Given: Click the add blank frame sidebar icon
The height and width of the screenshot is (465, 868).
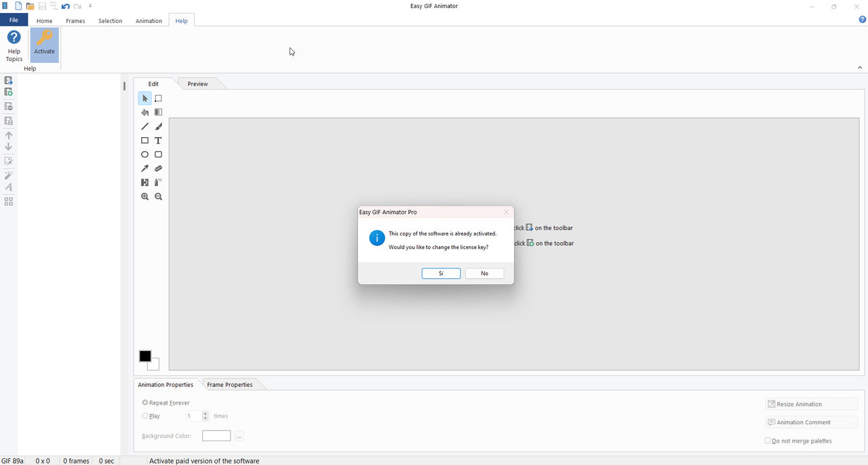Looking at the screenshot, I should pos(8,92).
